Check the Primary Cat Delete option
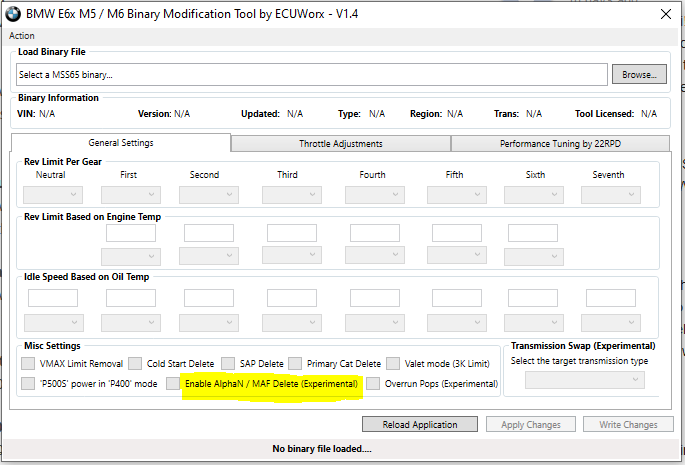 295,363
